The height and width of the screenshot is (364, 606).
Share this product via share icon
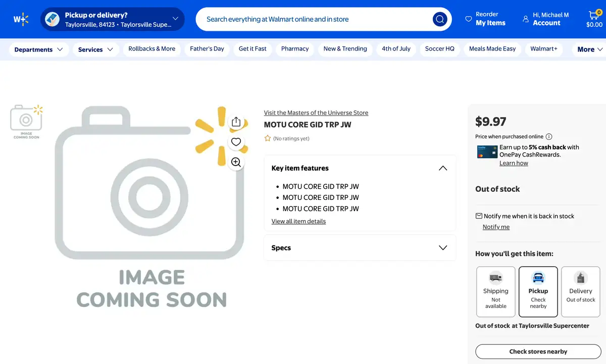(236, 122)
